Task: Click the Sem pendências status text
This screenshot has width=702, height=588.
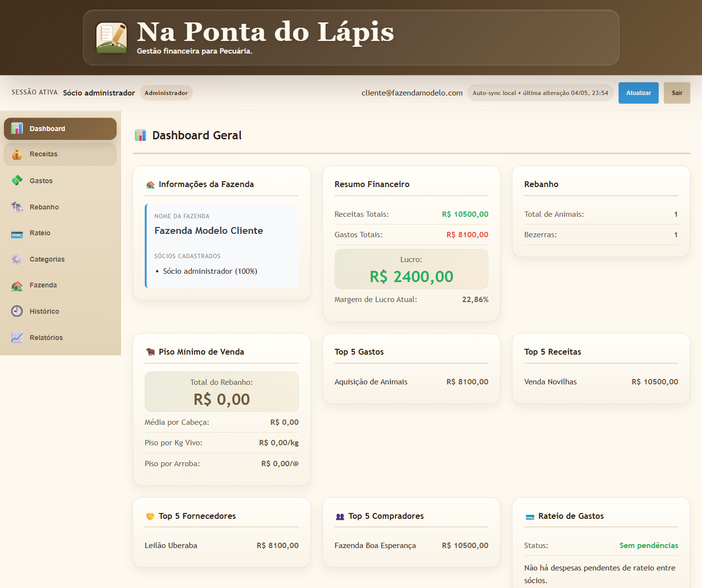Action: [x=649, y=546]
